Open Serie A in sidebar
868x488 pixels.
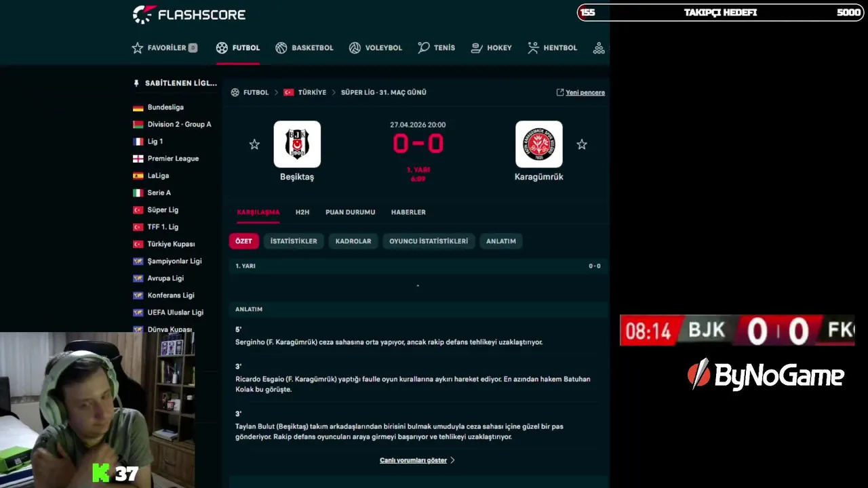[159, 192]
